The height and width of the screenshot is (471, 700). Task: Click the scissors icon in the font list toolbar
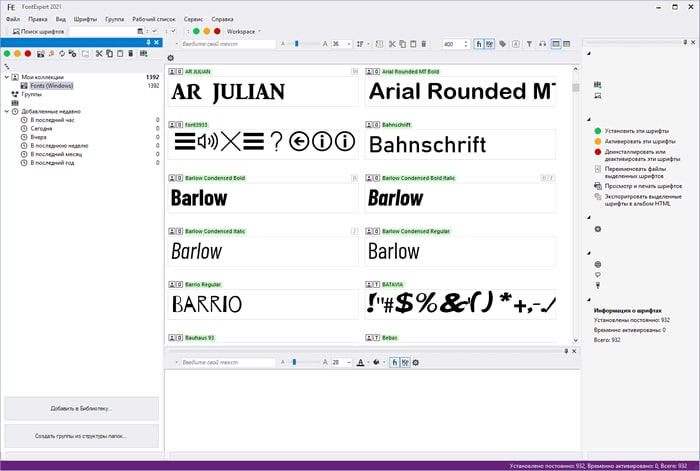[x=392, y=44]
